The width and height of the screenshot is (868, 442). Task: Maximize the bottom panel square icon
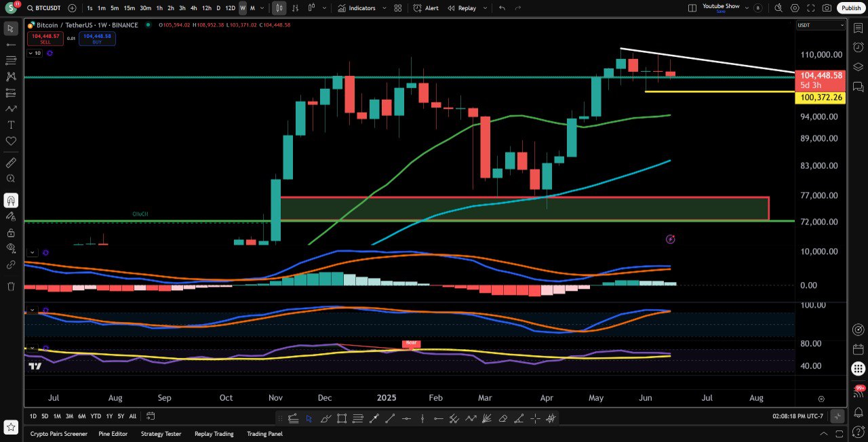tap(840, 434)
